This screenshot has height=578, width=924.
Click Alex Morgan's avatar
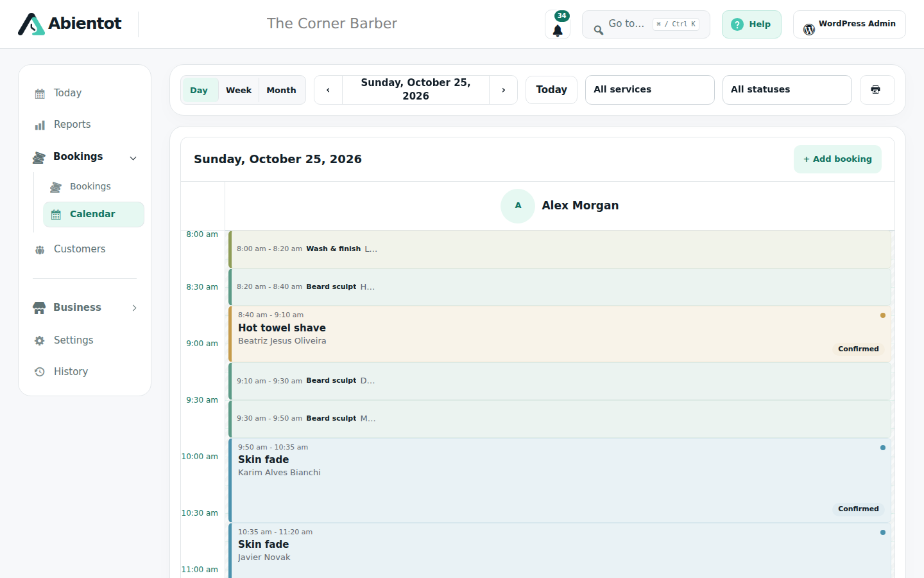[518, 206]
